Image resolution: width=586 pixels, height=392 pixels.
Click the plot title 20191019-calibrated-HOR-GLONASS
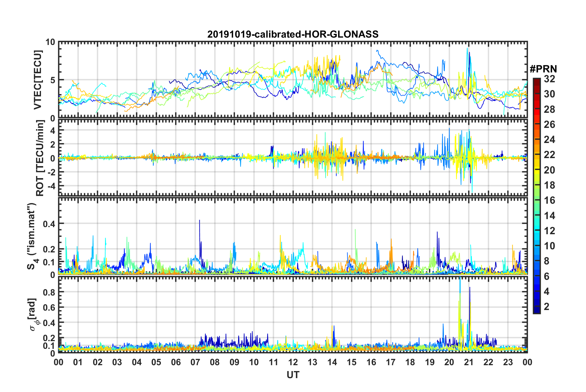pyautogui.click(x=293, y=34)
